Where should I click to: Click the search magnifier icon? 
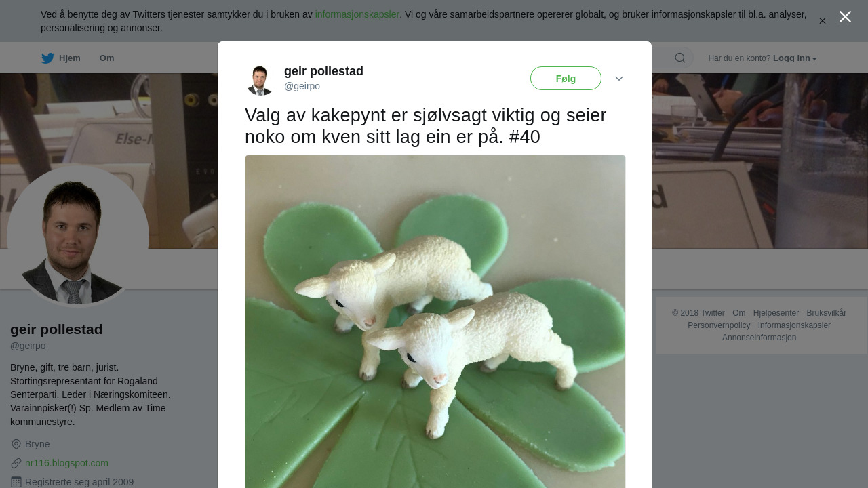[x=680, y=58]
